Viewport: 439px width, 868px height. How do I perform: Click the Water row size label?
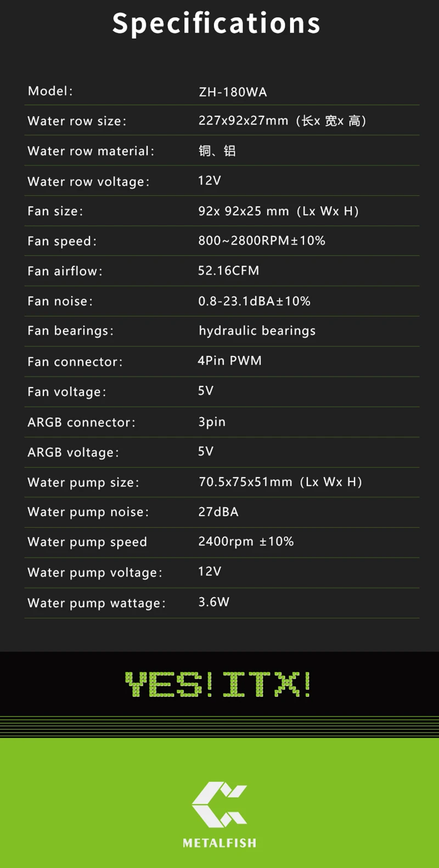coord(77,121)
